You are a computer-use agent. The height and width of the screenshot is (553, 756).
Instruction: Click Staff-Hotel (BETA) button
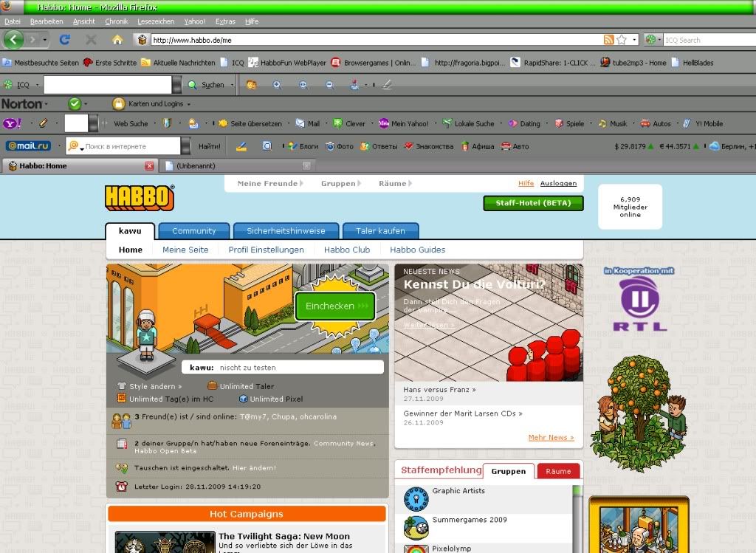(x=533, y=203)
